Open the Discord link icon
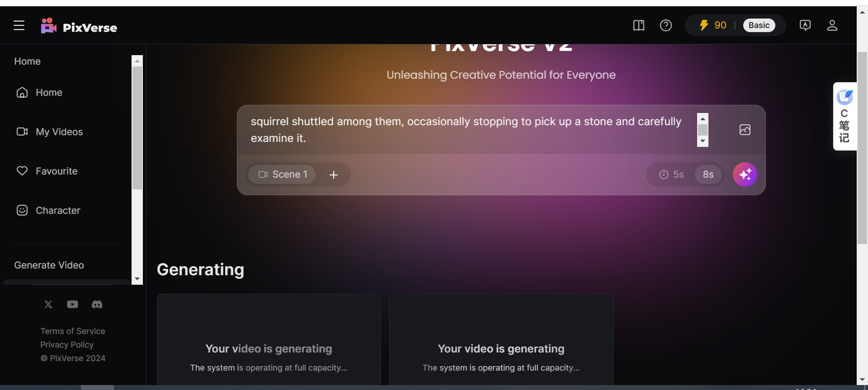This screenshot has width=868, height=390. click(97, 305)
